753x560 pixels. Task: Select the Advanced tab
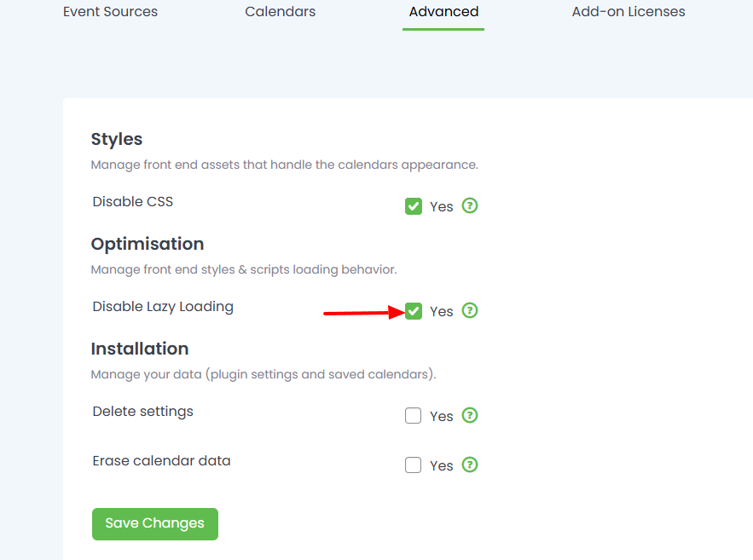(443, 12)
